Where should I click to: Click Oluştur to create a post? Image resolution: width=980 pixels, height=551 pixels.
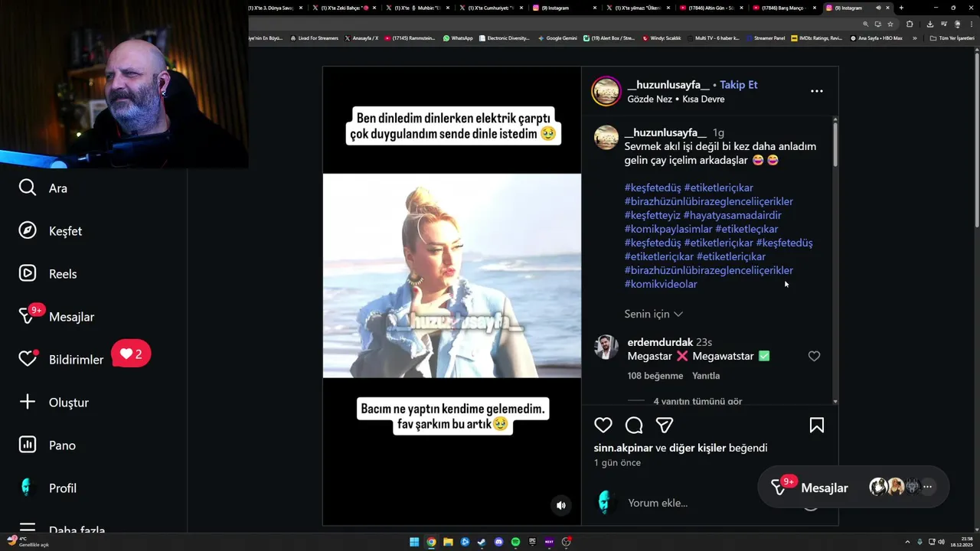click(54, 403)
